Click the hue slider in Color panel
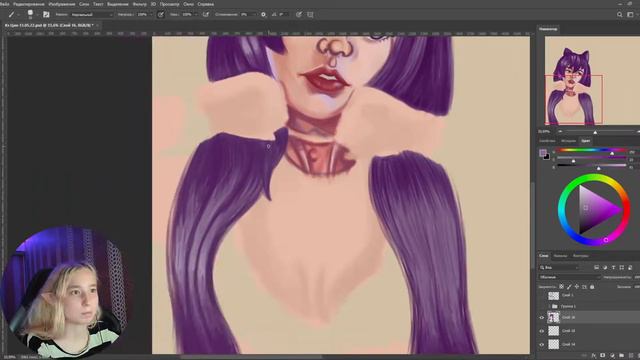 [x=591, y=151]
